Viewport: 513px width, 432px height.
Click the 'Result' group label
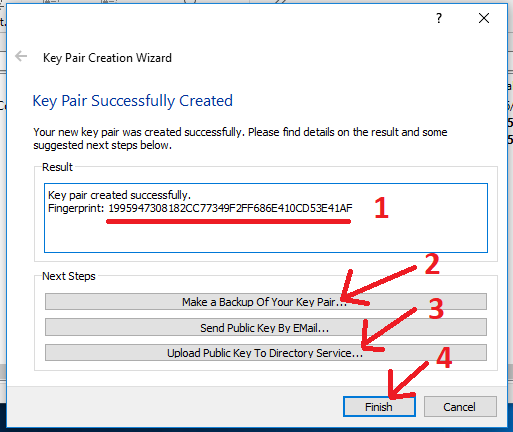pyautogui.click(x=57, y=167)
